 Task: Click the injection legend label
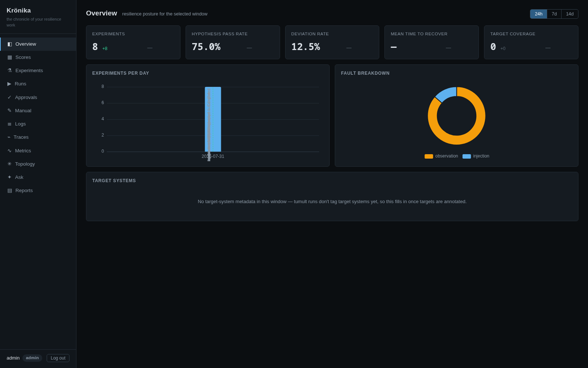481,156
